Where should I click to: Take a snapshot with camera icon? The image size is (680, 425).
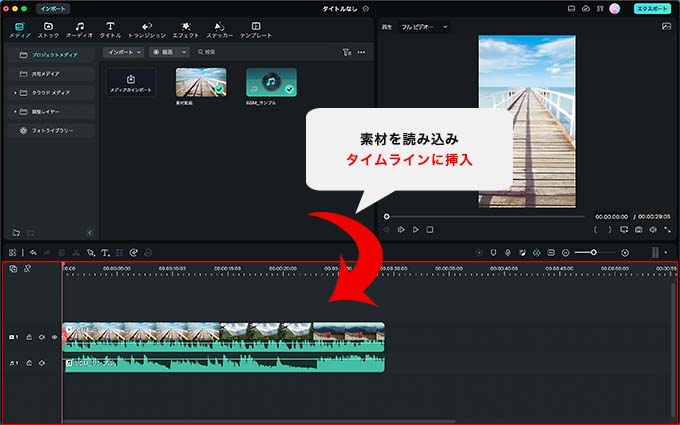pos(639,230)
